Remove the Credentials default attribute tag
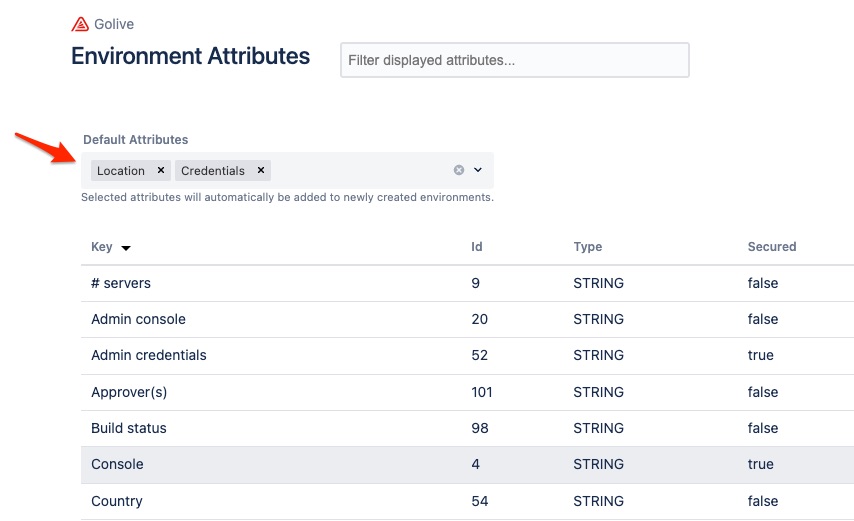Screen dimensions: 854x521 260,171
